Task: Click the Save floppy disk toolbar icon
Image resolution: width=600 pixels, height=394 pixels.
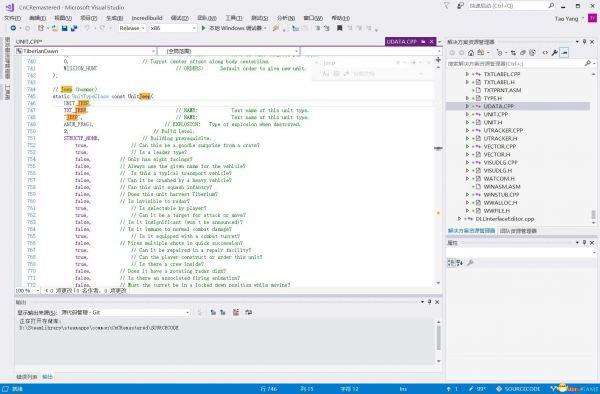Action: (x=64, y=28)
